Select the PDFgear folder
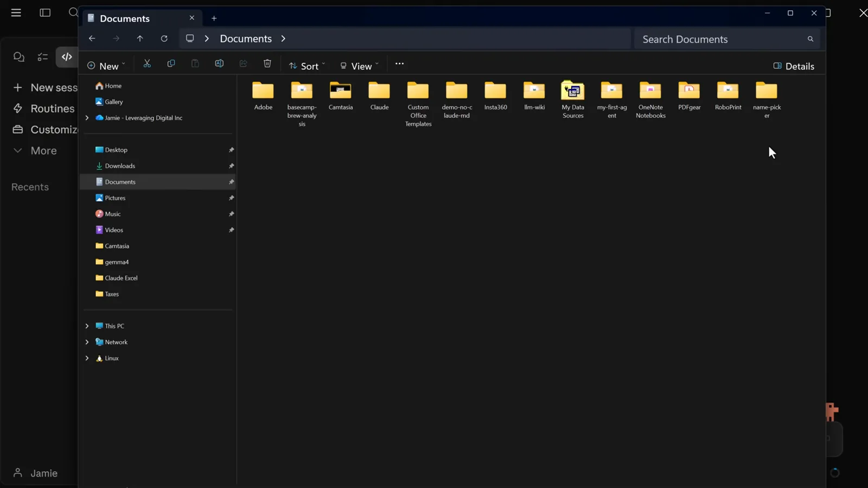This screenshot has width=868, height=488. coord(689,96)
